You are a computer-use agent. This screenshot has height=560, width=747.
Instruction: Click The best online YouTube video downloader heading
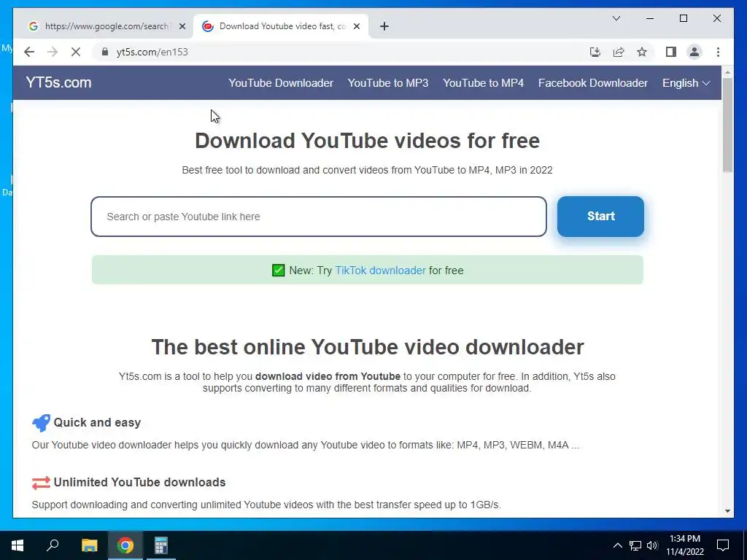point(368,346)
